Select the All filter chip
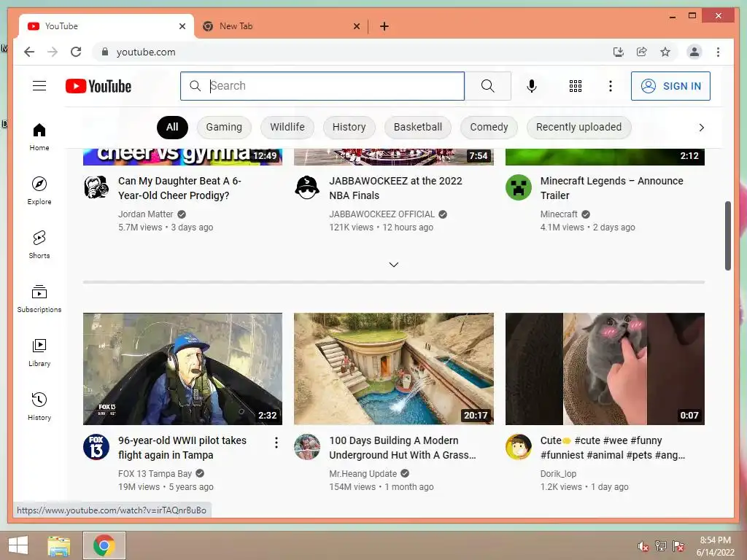The width and height of the screenshot is (747, 560). pyautogui.click(x=172, y=127)
